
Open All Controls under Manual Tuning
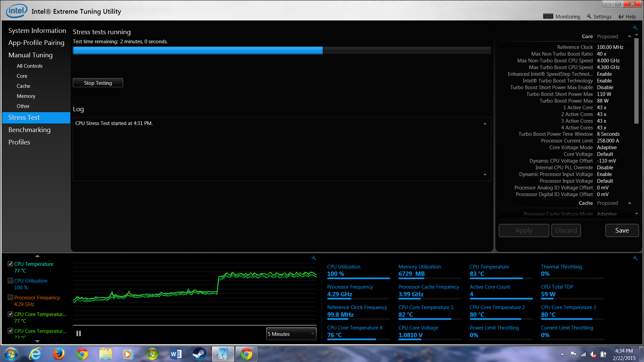pos(30,66)
